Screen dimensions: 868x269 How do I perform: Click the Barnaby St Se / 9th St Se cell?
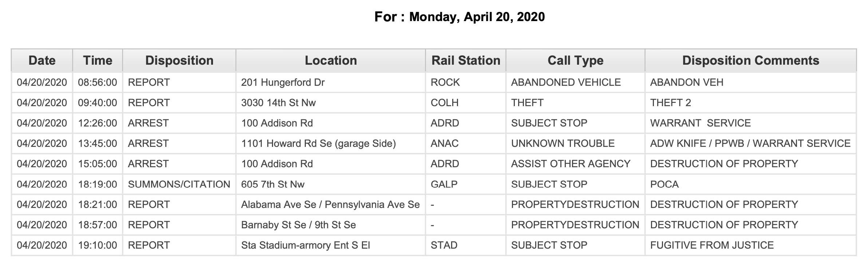331,225
